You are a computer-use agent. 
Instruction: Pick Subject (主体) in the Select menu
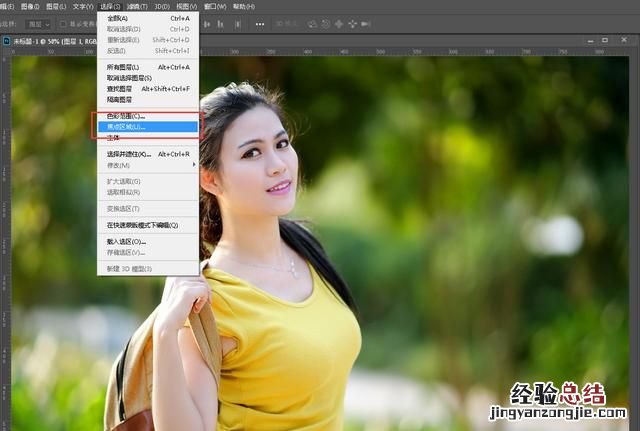tap(114, 137)
